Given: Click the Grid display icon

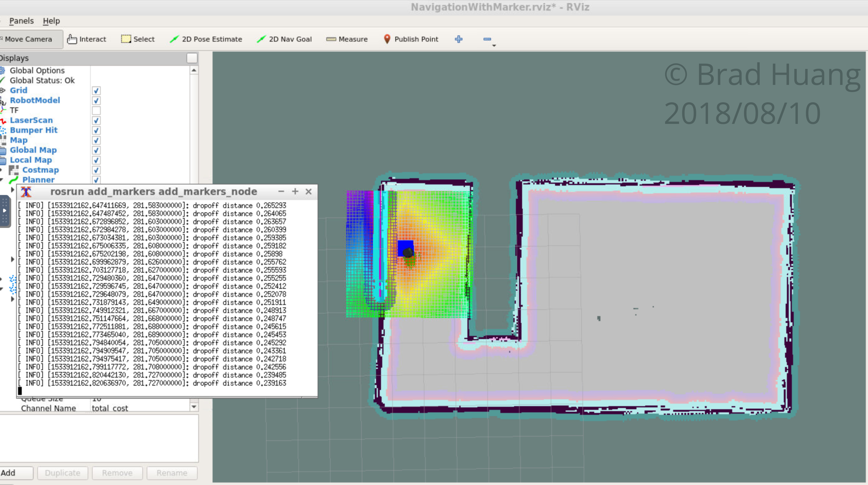Looking at the screenshot, I should click(x=3, y=90).
